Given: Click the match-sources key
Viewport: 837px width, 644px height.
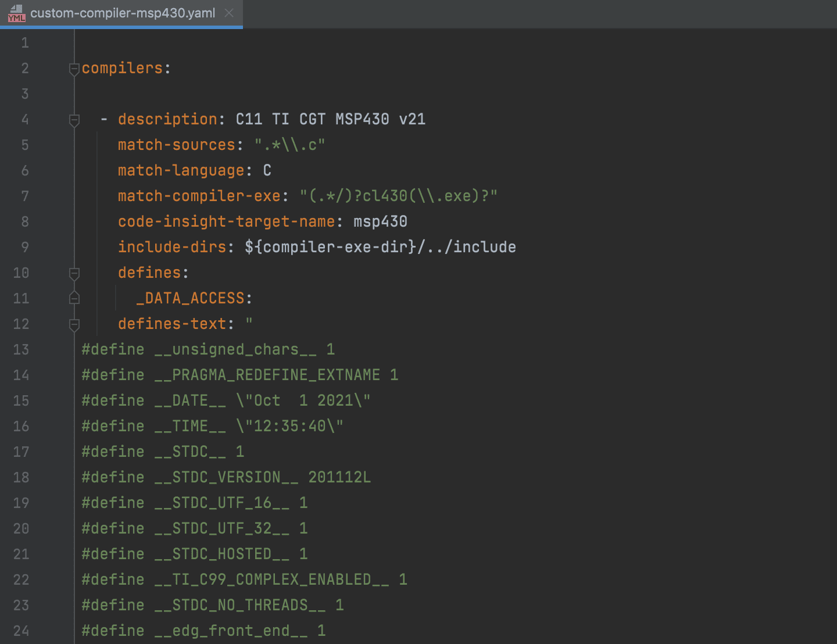Looking at the screenshot, I should pyautogui.click(x=177, y=145).
